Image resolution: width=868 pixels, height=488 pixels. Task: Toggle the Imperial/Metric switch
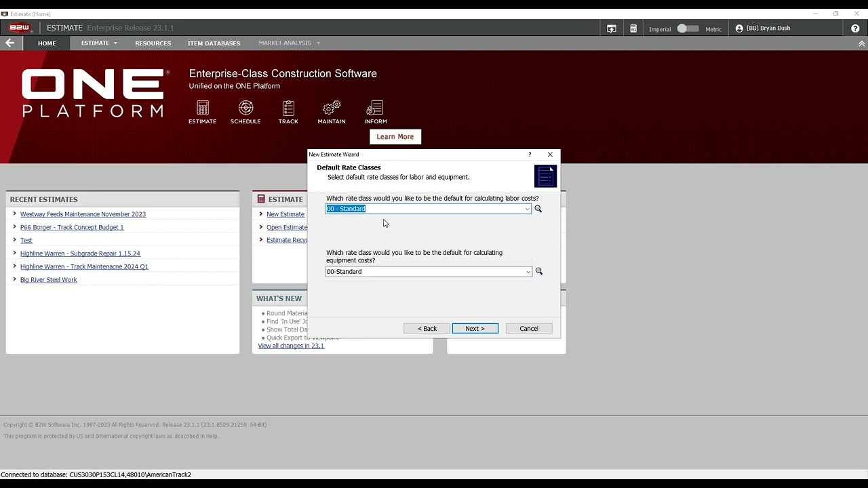(x=688, y=28)
